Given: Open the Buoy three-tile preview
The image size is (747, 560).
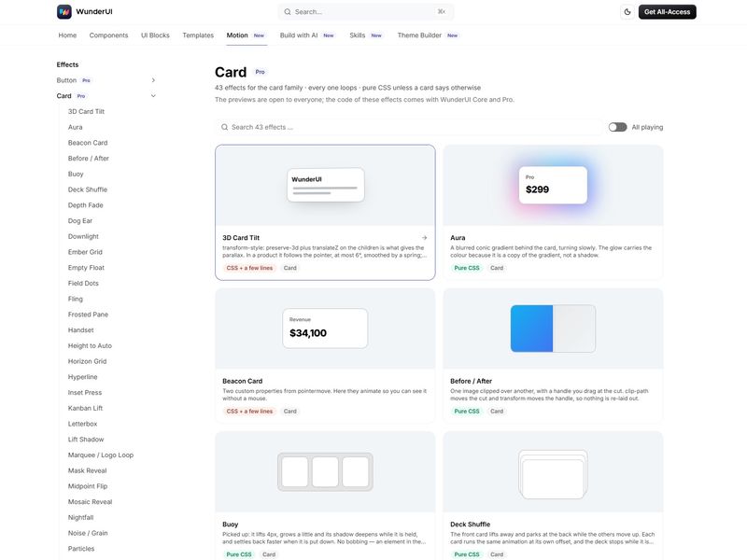Looking at the screenshot, I should (x=325, y=472).
